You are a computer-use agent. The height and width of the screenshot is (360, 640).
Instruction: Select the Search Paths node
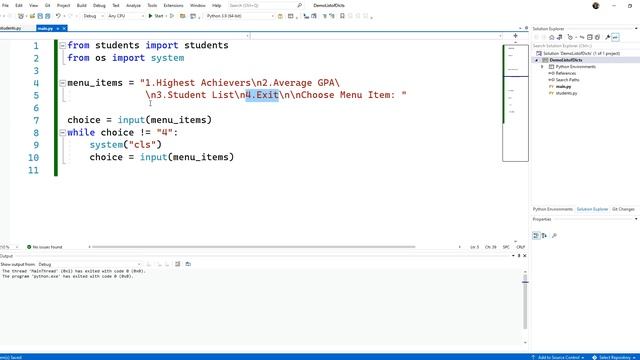pyautogui.click(x=567, y=80)
